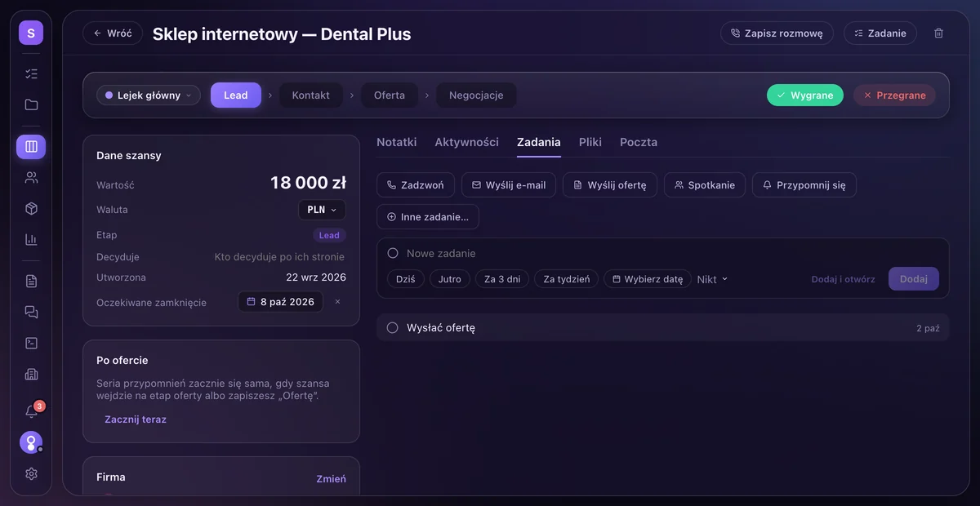Click the 'Zapisz rozmowę' button
Viewport: 980px width, 506px height.
point(777,33)
